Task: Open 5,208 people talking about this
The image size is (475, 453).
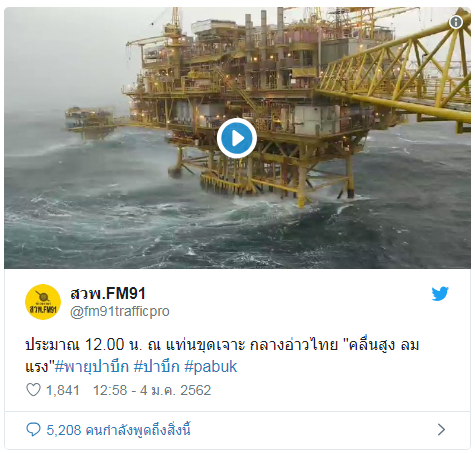Action: tap(118, 430)
